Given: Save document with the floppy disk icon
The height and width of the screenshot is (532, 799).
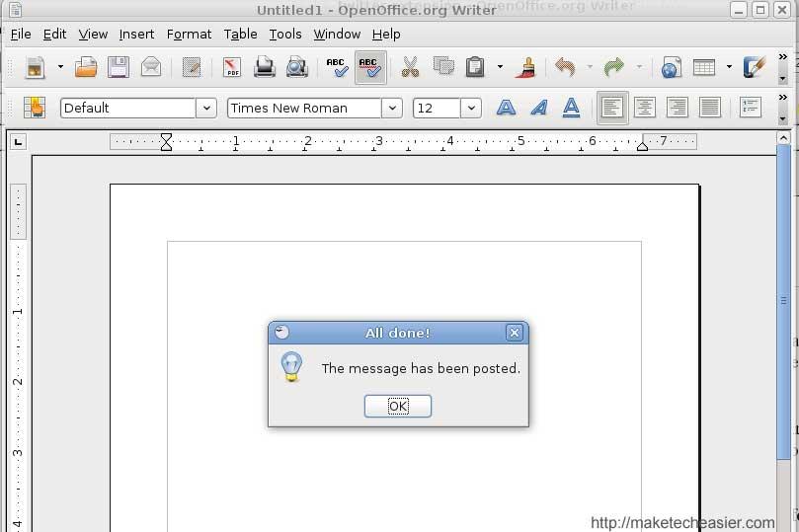Looking at the screenshot, I should 119,67.
